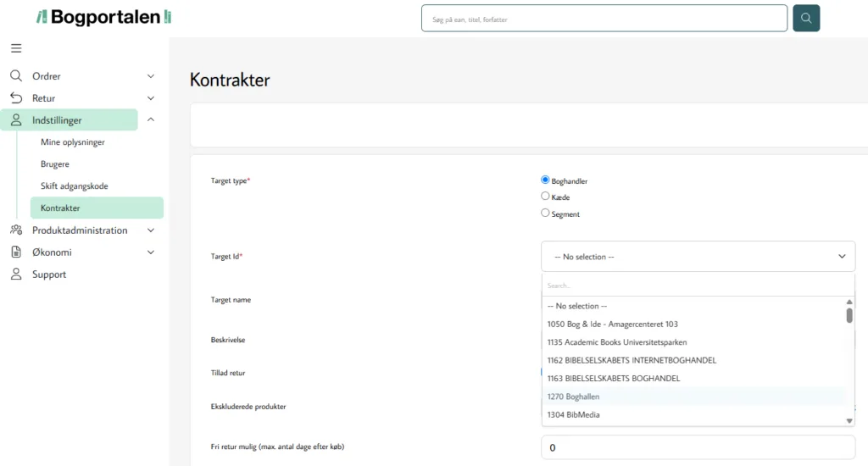Click the Retur arrow icon

coord(16,98)
